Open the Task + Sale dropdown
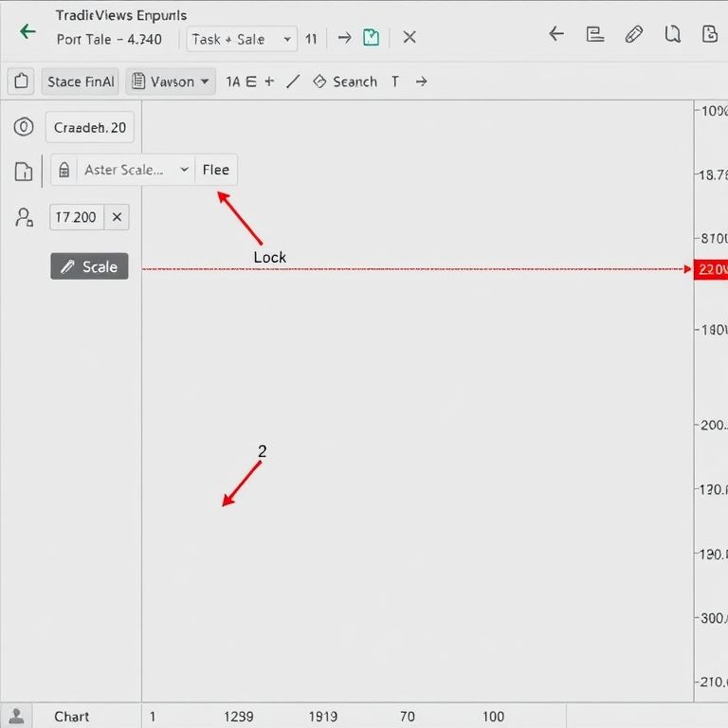Screen dimensions: 728x728 241,39
